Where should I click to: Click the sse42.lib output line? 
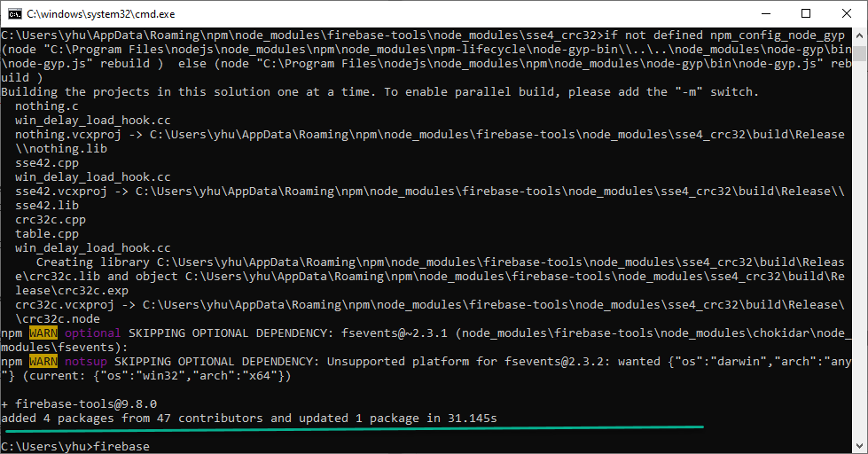coord(47,206)
